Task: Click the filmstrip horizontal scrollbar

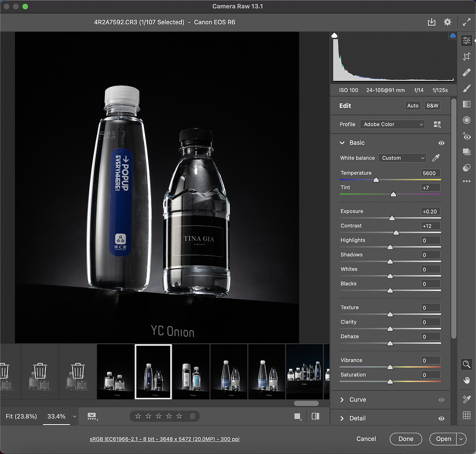Action: coord(306,403)
